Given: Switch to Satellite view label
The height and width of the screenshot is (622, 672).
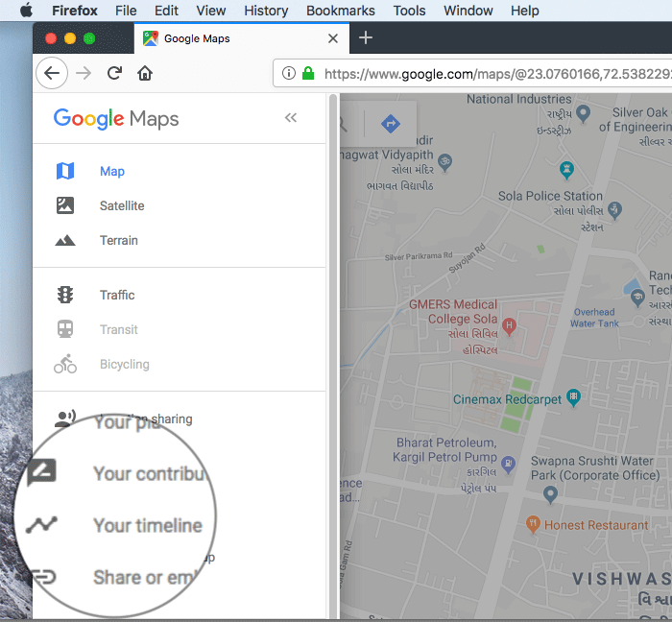Looking at the screenshot, I should [122, 206].
